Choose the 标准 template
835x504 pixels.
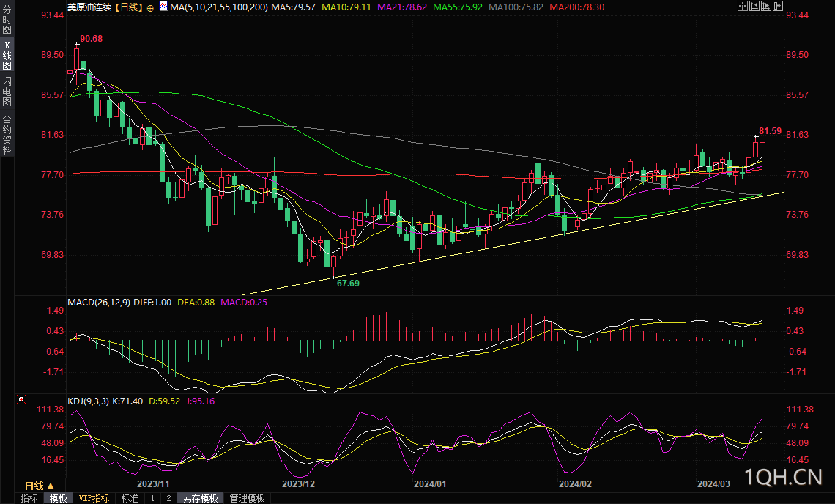coord(130,498)
